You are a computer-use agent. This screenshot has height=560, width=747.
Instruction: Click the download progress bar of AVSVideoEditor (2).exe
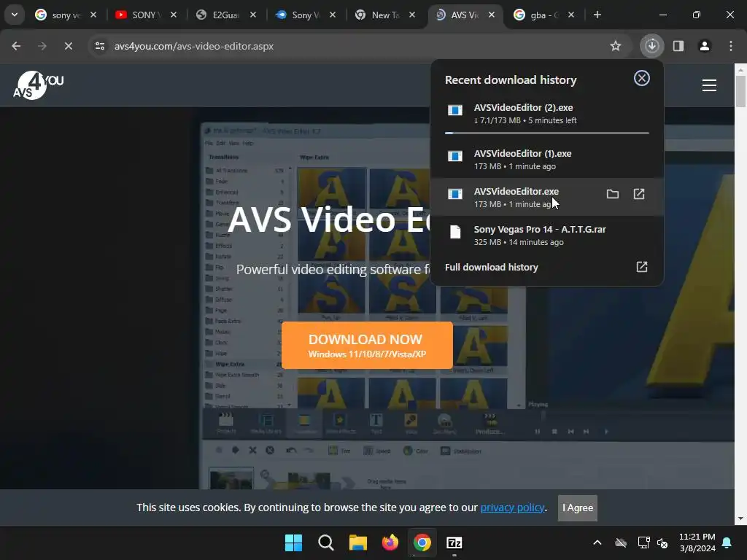click(x=546, y=133)
